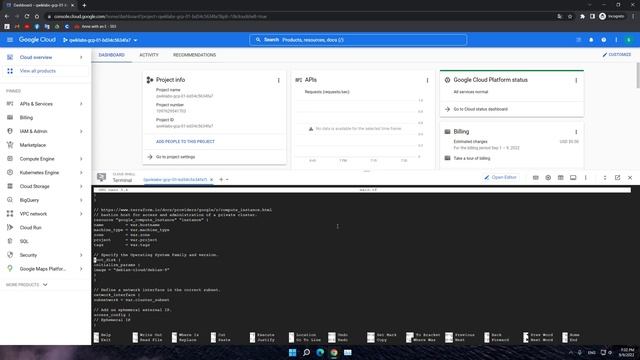Open the new-tab dropdown arrow in Cloud Shell

click(x=227, y=180)
